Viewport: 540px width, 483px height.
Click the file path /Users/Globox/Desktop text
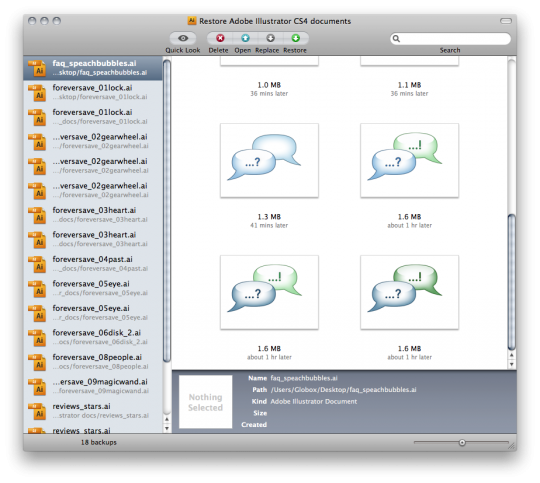tap(343, 390)
